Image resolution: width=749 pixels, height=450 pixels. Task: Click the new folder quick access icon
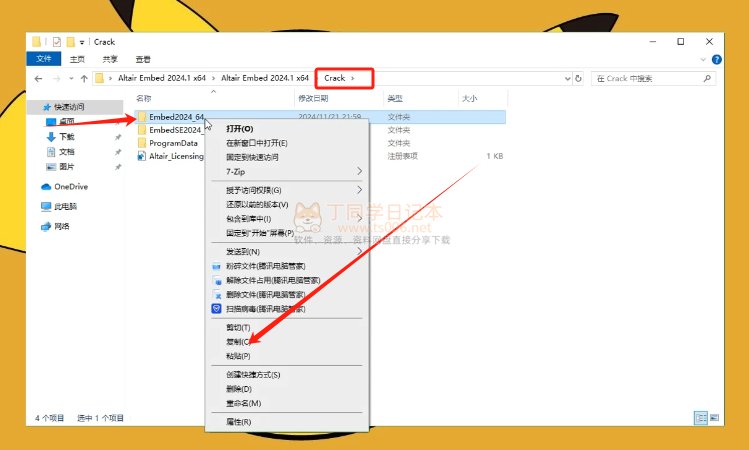click(x=71, y=42)
